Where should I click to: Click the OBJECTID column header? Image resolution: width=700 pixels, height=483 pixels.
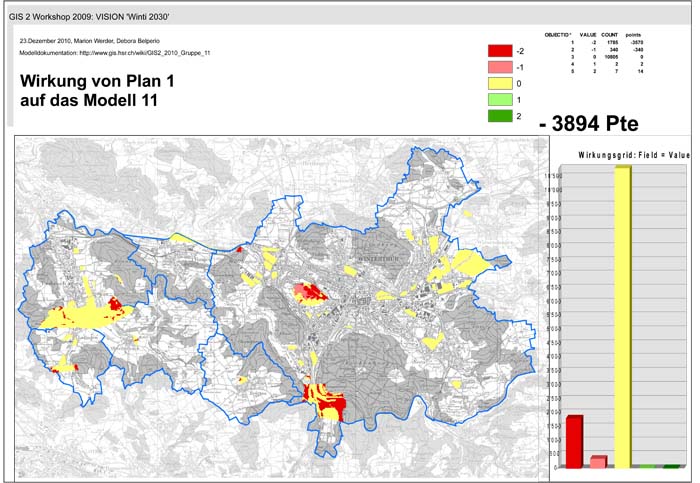[x=558, y=34]
